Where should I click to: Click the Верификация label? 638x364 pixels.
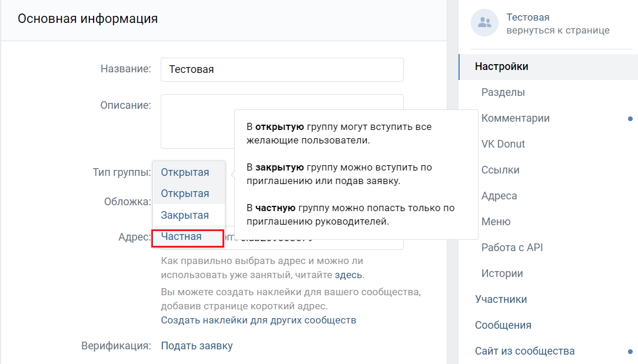[116, 346]
